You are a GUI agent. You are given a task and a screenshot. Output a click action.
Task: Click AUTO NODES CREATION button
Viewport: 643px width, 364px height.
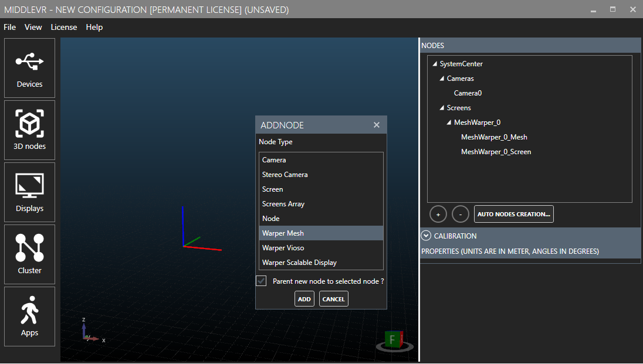[x=514, y=214]
